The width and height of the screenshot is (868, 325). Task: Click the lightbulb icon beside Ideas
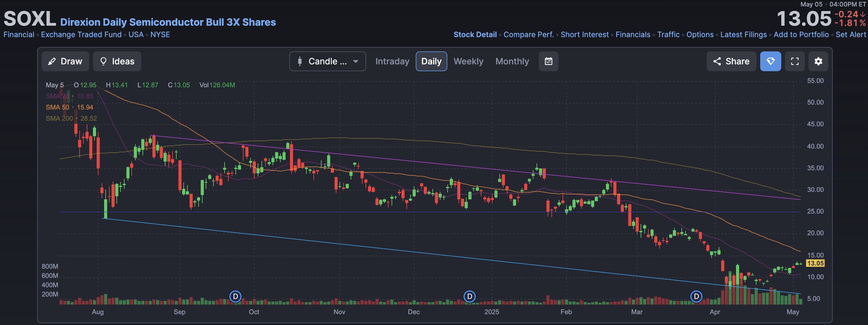103,61
